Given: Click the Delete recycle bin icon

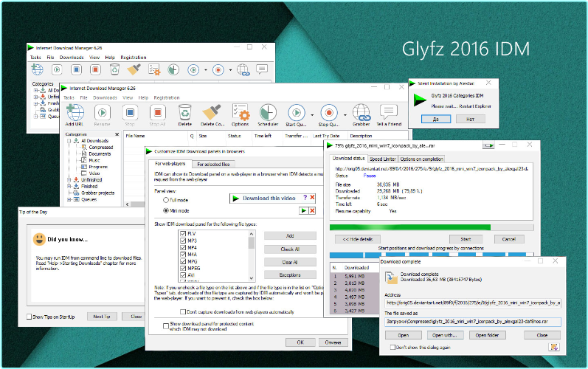Looking at the screenshot, I should [x=184, y=112].
